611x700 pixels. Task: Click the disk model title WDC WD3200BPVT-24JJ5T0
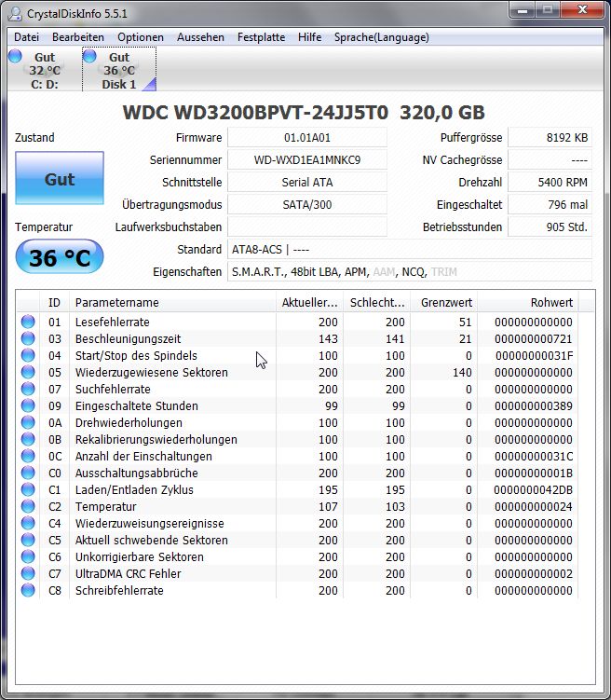(x=255, y=112)
